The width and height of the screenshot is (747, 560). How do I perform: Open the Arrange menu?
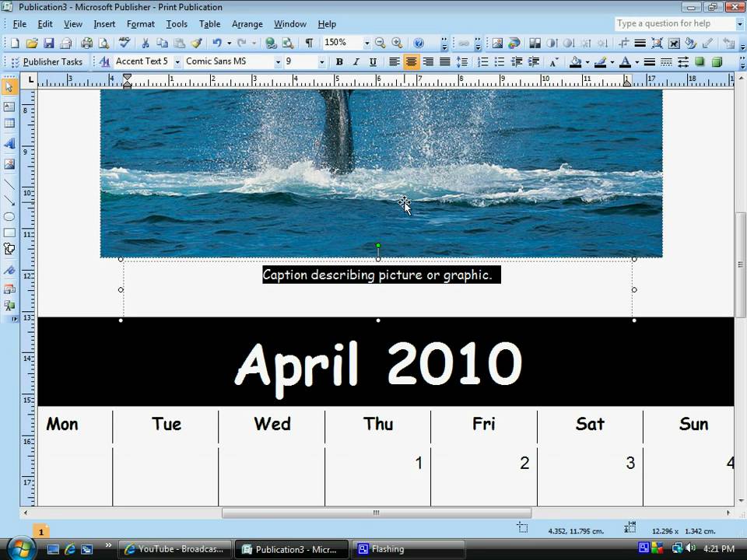[x=247, y=24]
